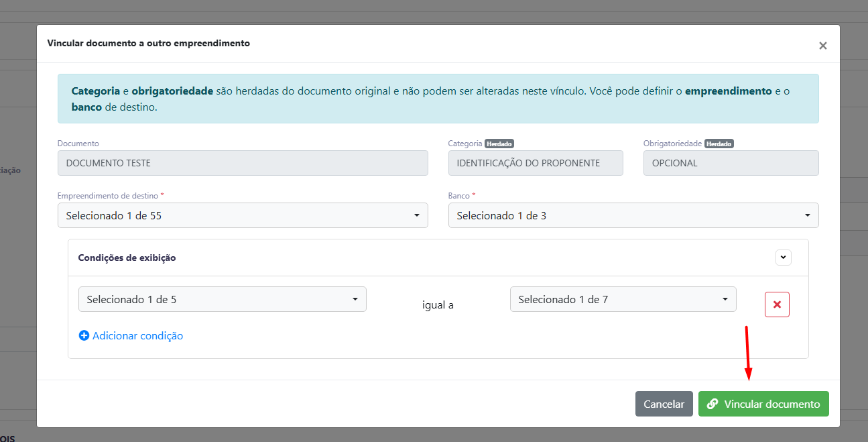Click the Documento field DOCUMENTO TESTE
The width and height of the screenshot is (868, 442).
click(x=243, y=163)
